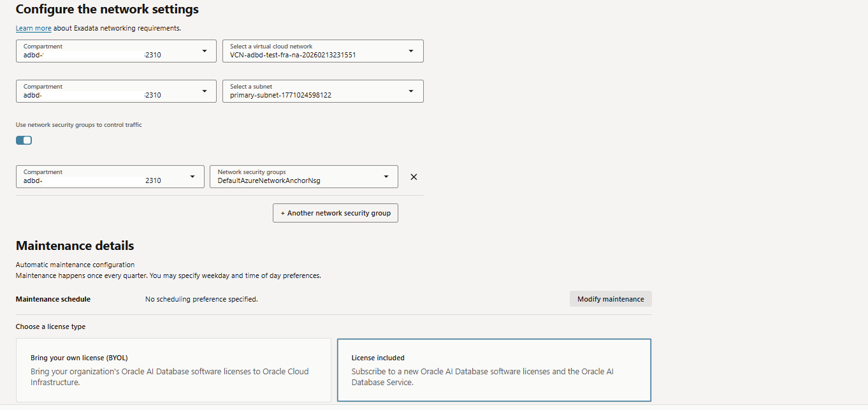This screenshot has width=868, height=410.
Task: Open the primary-subnet-1771024598122 dropdown
Action: tap(322, 95)
